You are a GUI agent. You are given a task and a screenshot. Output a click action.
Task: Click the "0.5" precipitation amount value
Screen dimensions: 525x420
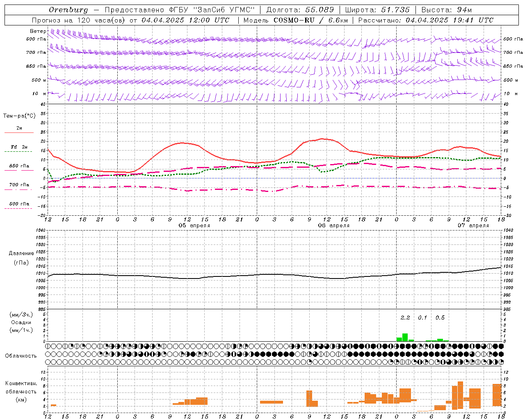pos(440,318)
